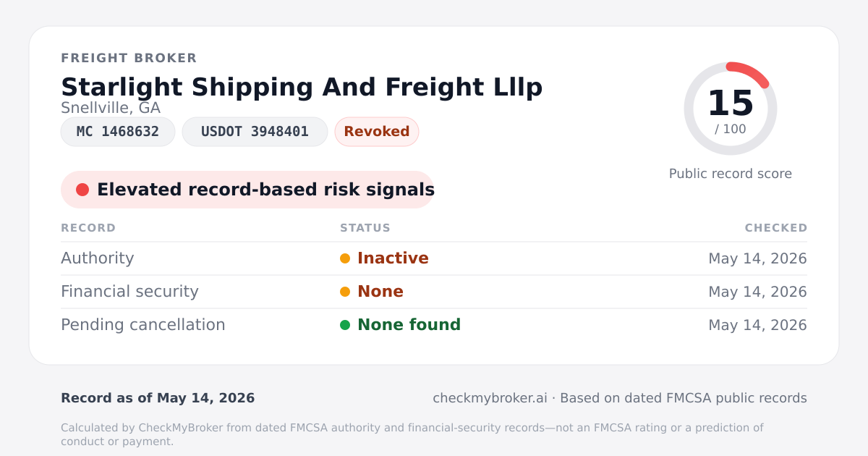Viewport: 868px width, 456px height.
Task: Click the CHECKED column header
Action: click(776, 228)
